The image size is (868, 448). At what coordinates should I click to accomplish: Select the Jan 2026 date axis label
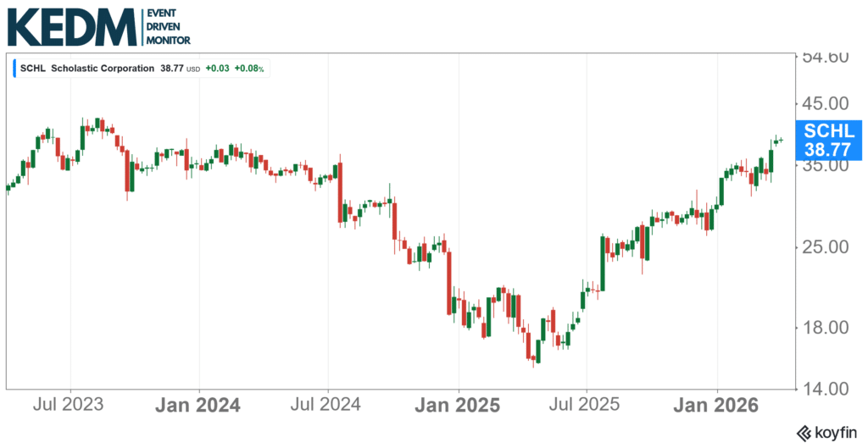point(716,405)
